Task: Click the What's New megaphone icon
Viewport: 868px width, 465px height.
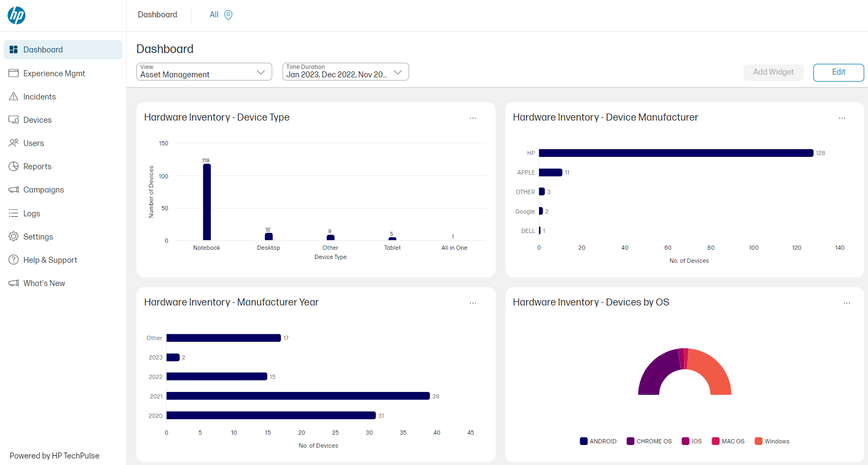Action: pos(14,283)
